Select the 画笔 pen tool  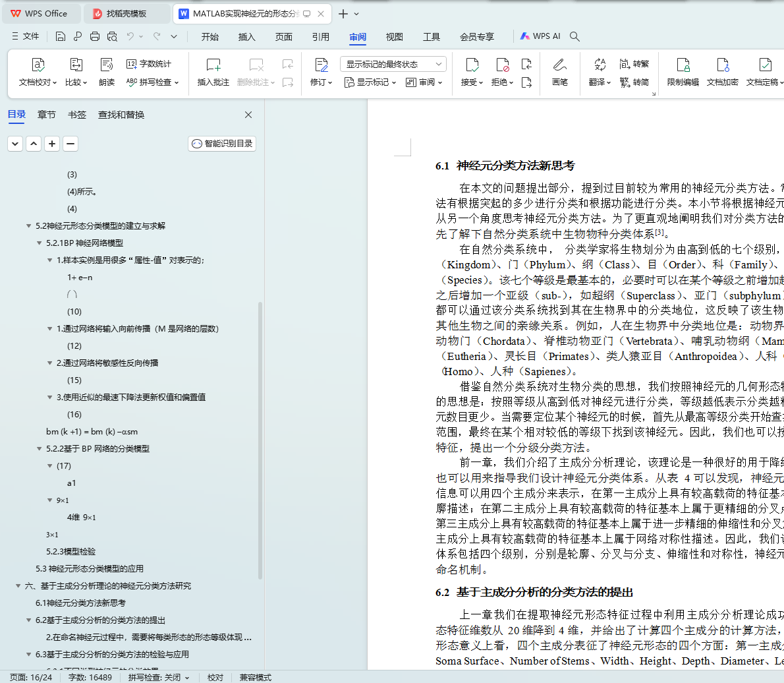[x=559, y=72]
